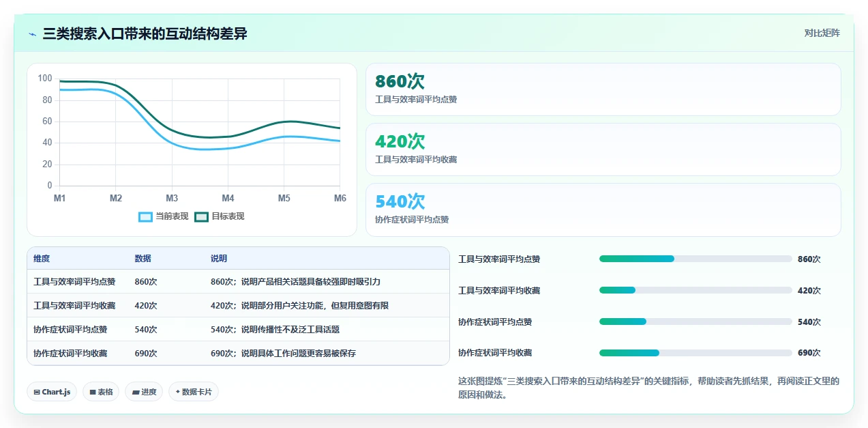This screenshot has height=428, width=868.
Task: Click the 540次 stat card
Action: coord(603,210)
